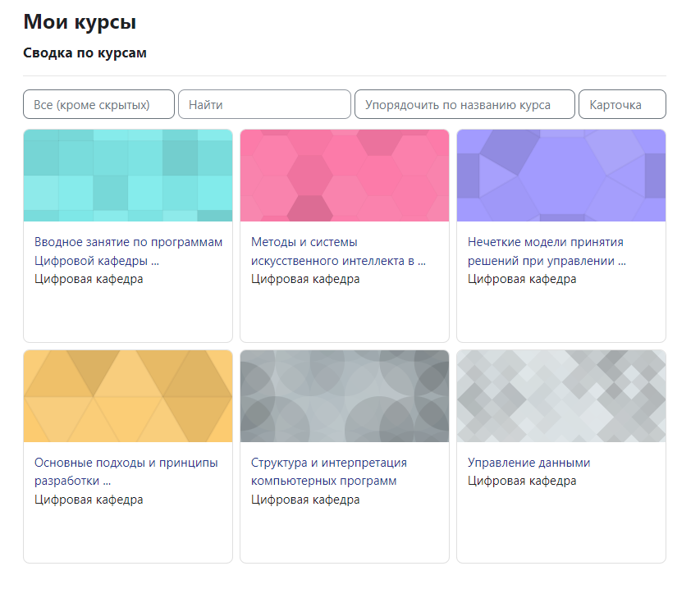This screenshot has width=700, height=589.
Task: Open 'Основные подходы и принципы разработки' course
Action: click(126, 472)
